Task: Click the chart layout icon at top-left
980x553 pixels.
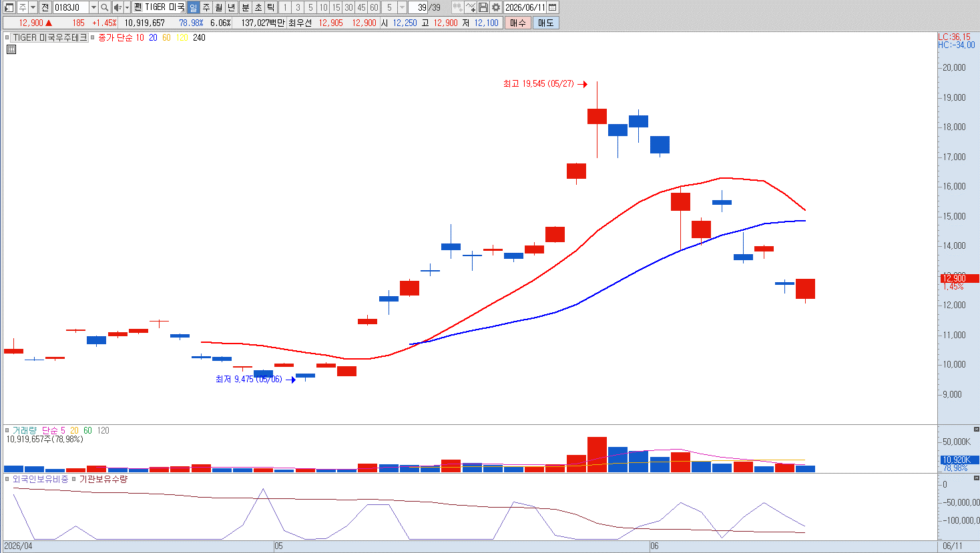Action: [x=9, y=7]
